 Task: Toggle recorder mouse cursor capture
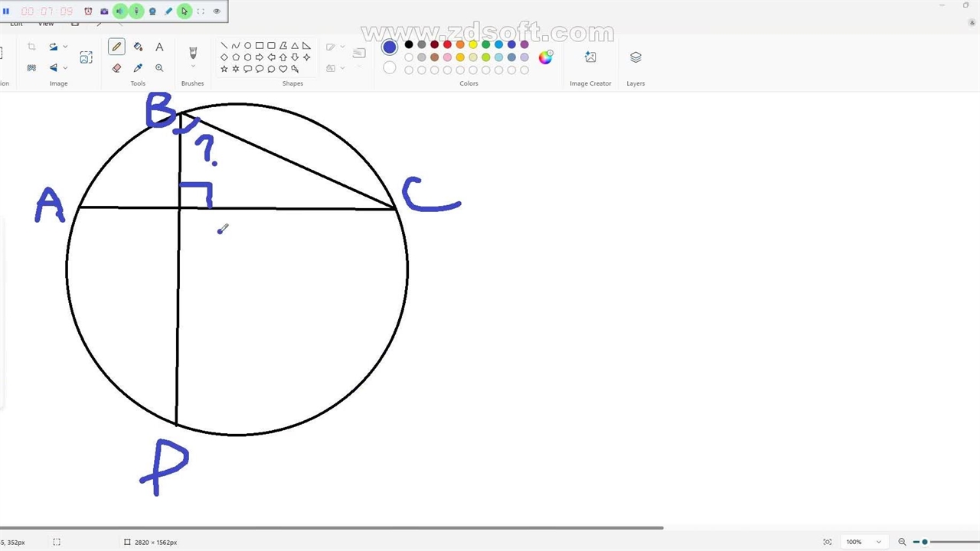pos(184,11)
